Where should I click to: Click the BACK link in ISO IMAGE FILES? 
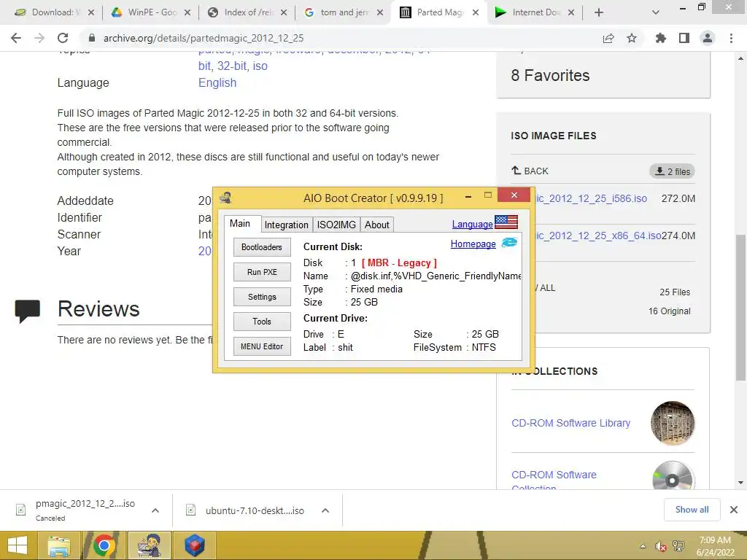(x=530, y=171)
